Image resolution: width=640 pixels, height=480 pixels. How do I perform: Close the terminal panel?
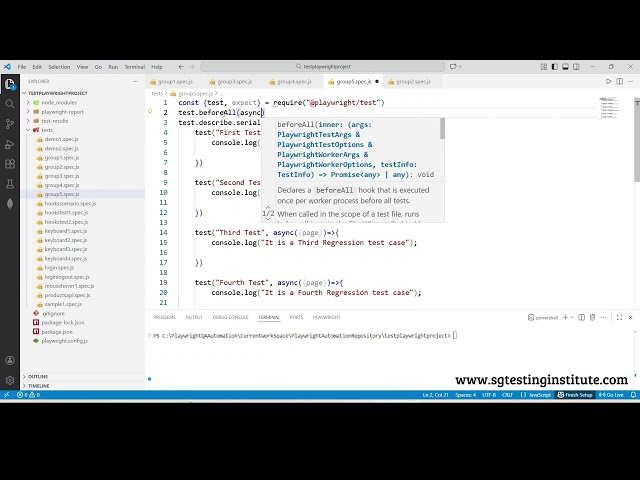point(630,317)
